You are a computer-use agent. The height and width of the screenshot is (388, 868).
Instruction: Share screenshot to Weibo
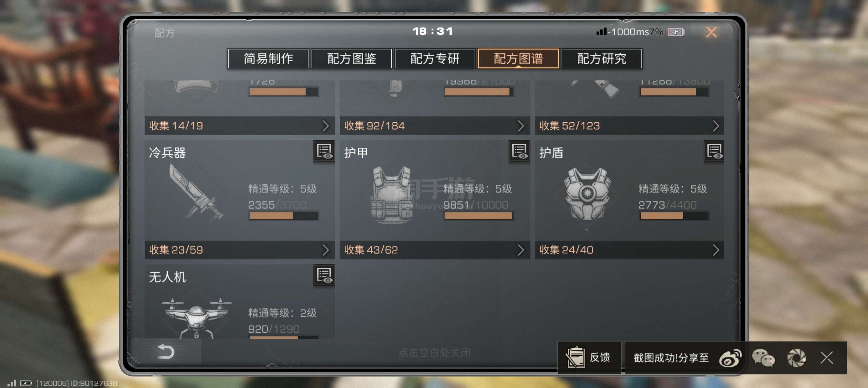[x=730, y=358]
